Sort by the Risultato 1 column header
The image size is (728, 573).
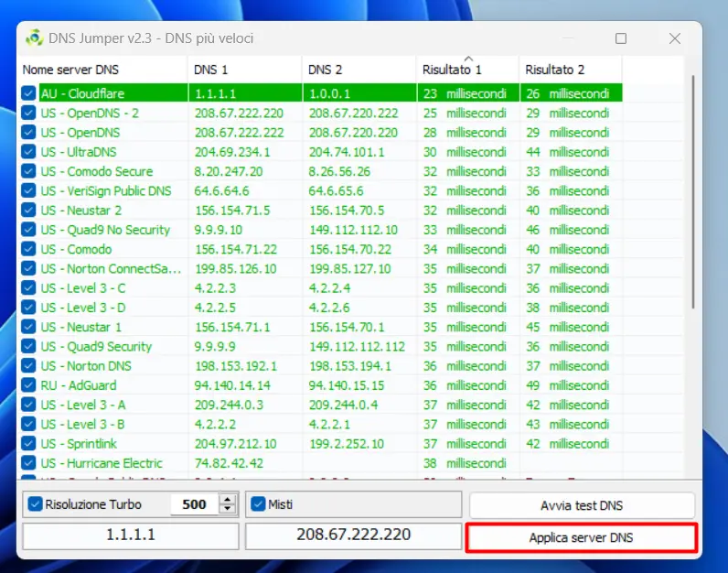point(468,70)
